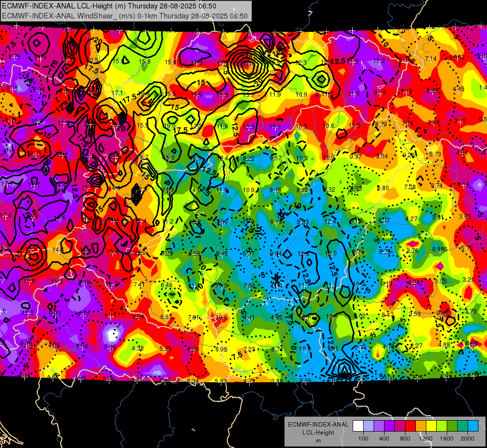
Task: Click the grid value 6.13
Action: click(x=276, y=222)
